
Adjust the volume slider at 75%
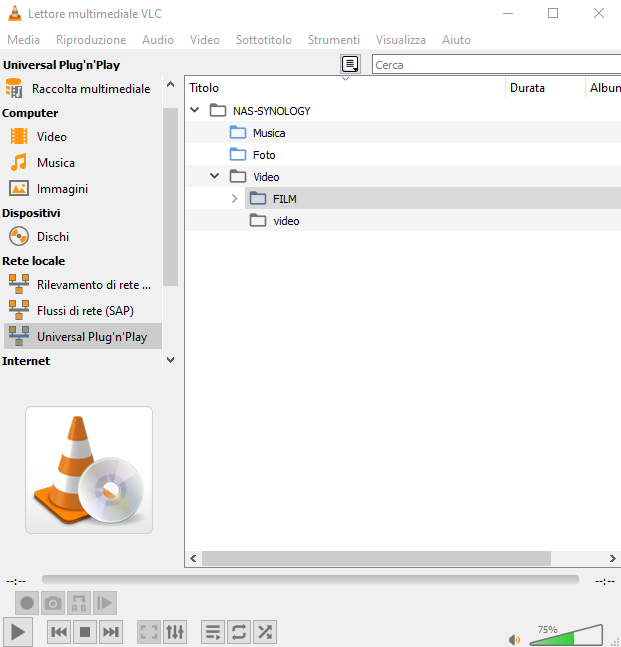click(x=566, y=635)
